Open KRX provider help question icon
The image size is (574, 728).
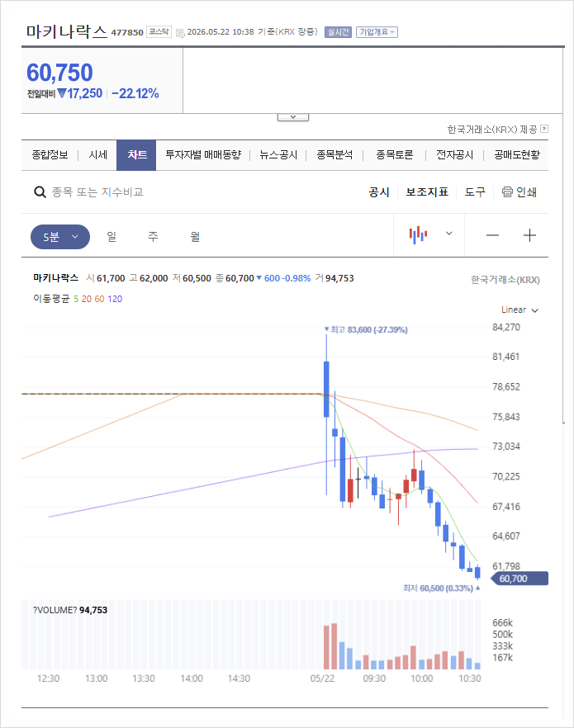(x=545, y=129)
